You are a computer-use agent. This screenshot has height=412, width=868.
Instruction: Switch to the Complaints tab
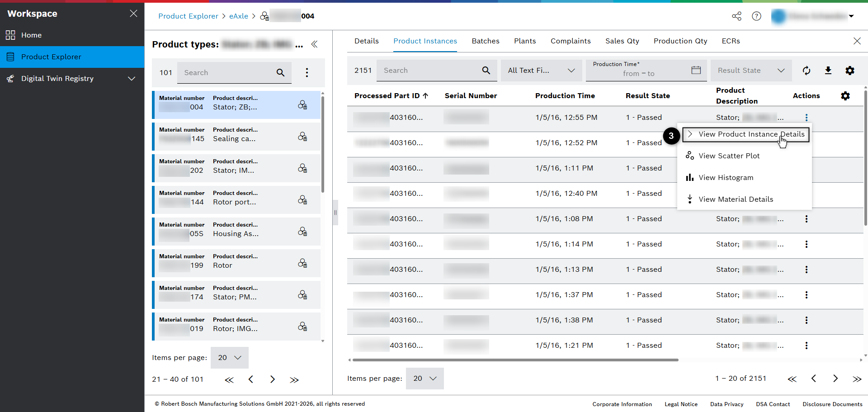(571, 41)
